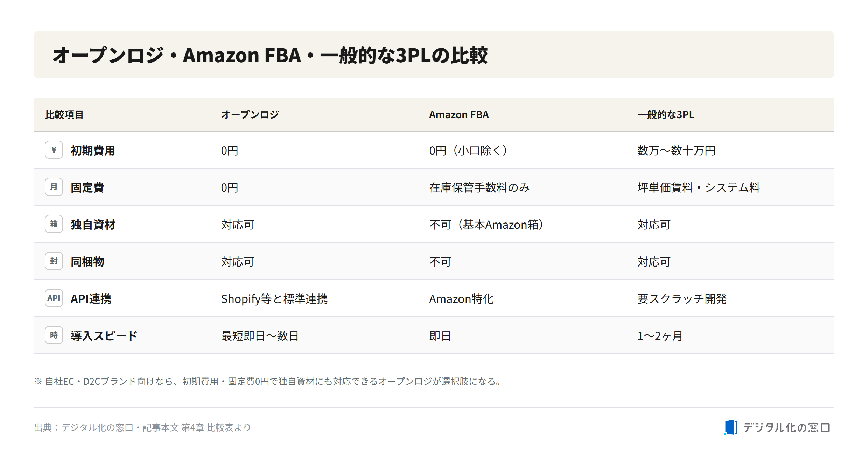This screenshot has width=868, height=468.
Task: Click the 最短即日〜数日 cell
Action: (260, 336)
